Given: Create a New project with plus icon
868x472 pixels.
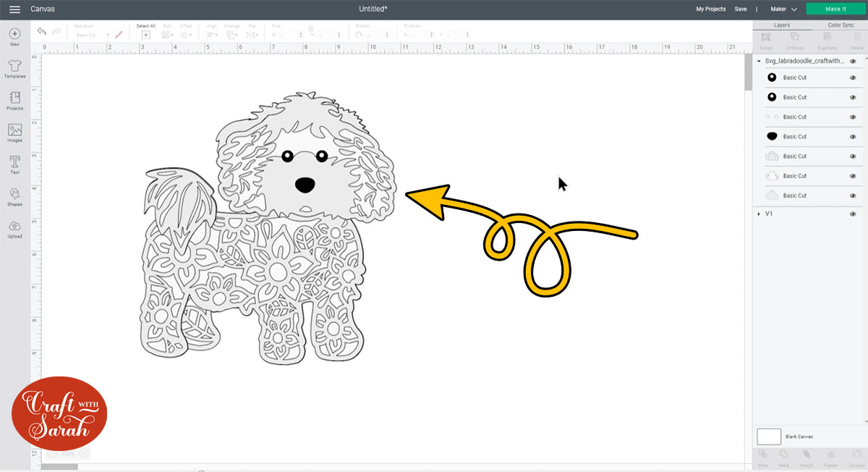Looking at the screenshot, I should click(x=14, y=35).
